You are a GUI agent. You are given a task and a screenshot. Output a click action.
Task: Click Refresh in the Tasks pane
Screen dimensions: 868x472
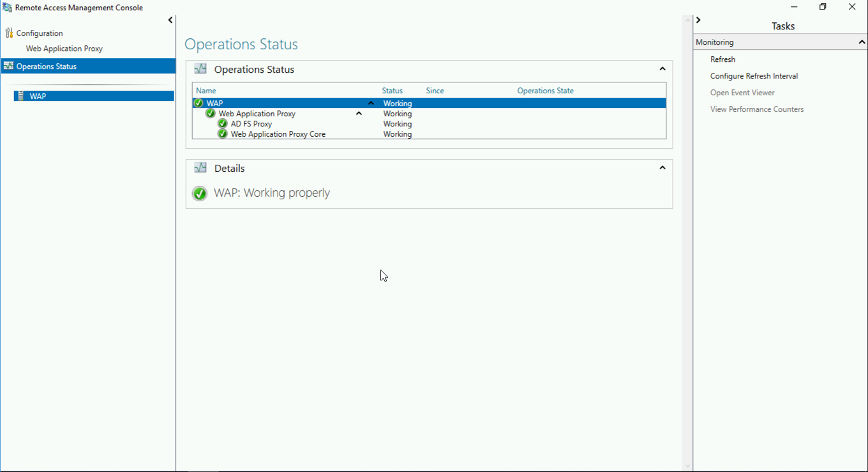[x=722, y=59]
